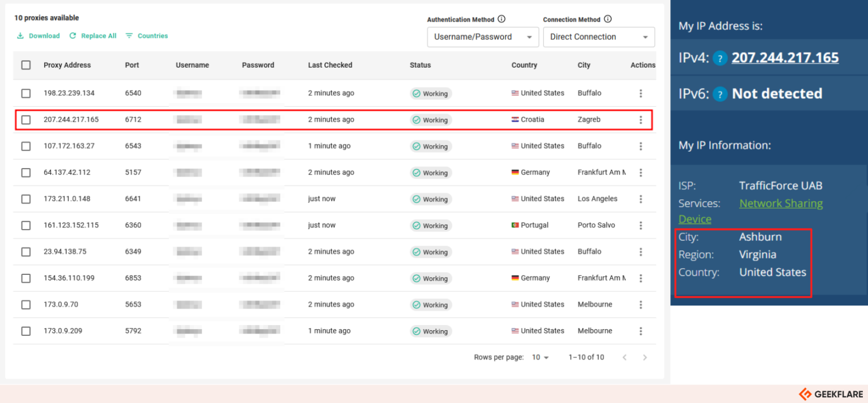The image size is (868, 403).
Task: Open actions menu for 198.23.239.134 row
Action: coord(640,93)
